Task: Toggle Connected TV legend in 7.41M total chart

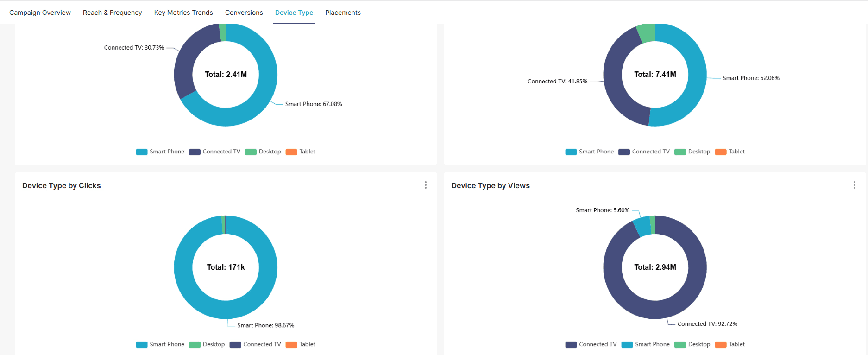Action: point(644,152)
